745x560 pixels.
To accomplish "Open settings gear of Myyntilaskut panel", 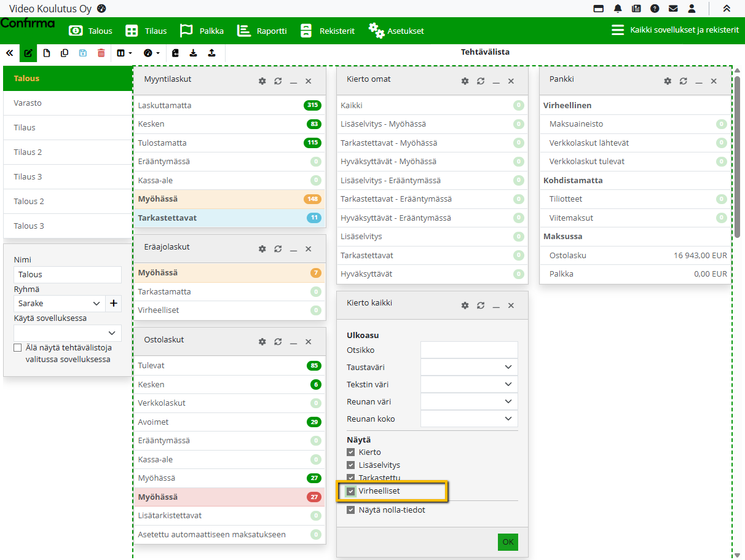I will pyautogui.click(x=262, y=81).
